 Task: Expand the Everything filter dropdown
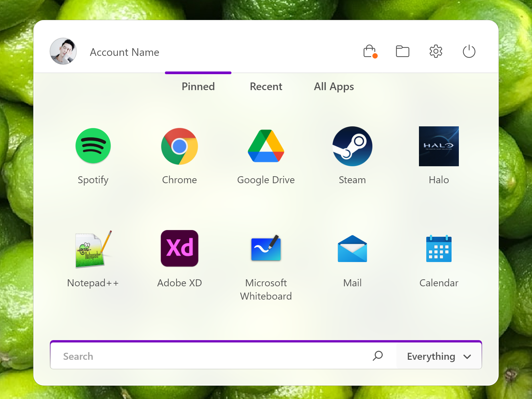[x=439, y=356]
